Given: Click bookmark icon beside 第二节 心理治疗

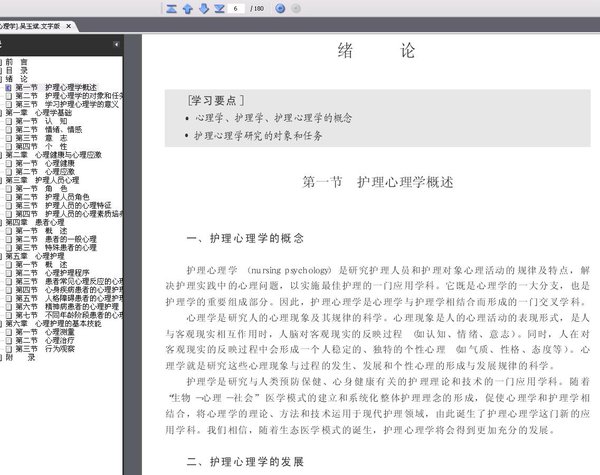Looking at the screenshot, I should 9,340.
